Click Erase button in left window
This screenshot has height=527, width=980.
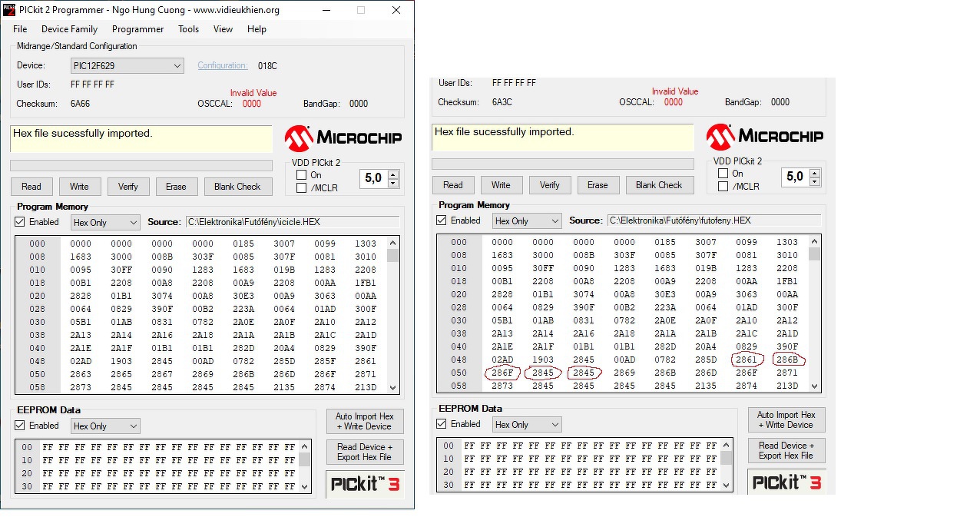click(176, 187)
